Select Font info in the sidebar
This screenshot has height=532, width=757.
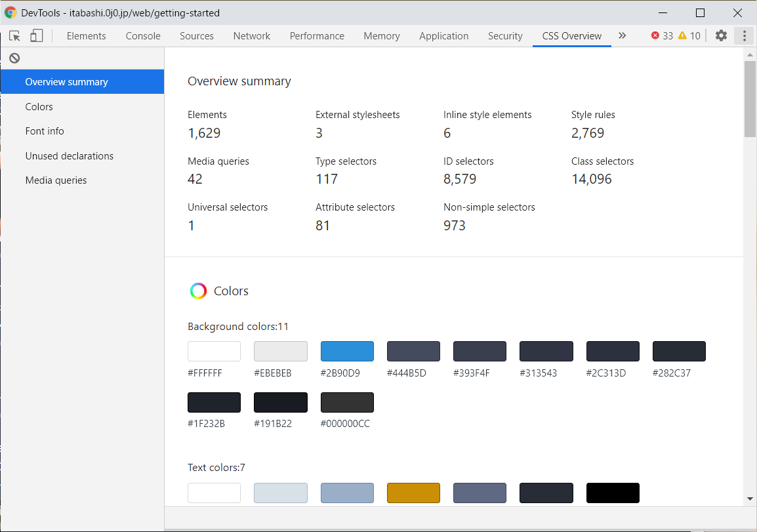pos(45,131)
